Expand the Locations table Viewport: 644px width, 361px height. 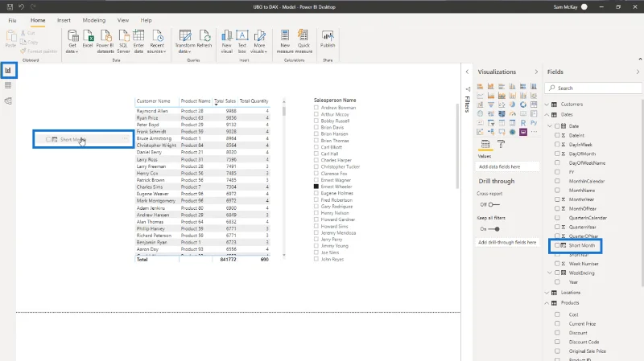coord(547,293)
